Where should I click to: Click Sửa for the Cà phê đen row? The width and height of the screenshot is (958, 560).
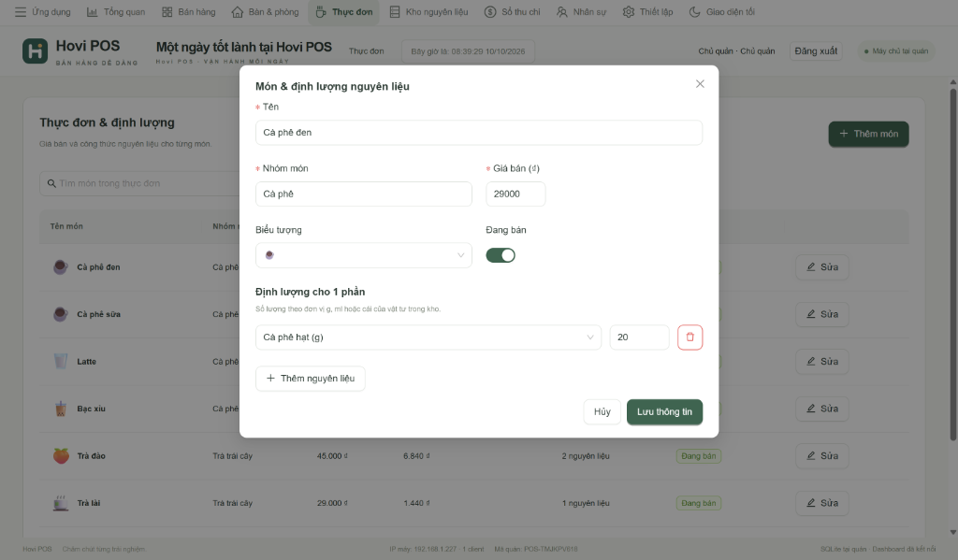(821, 266)
